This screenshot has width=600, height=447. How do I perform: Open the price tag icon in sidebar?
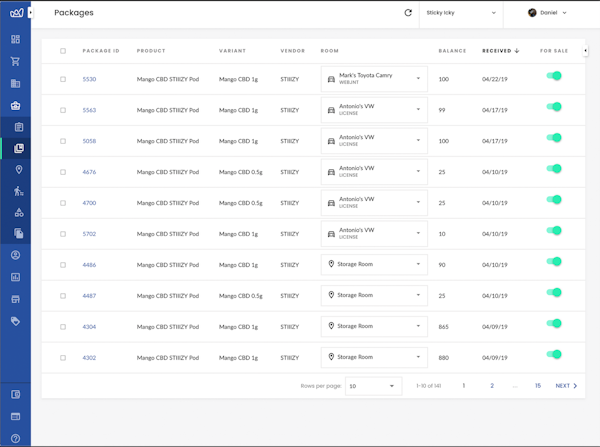(15, 321)
